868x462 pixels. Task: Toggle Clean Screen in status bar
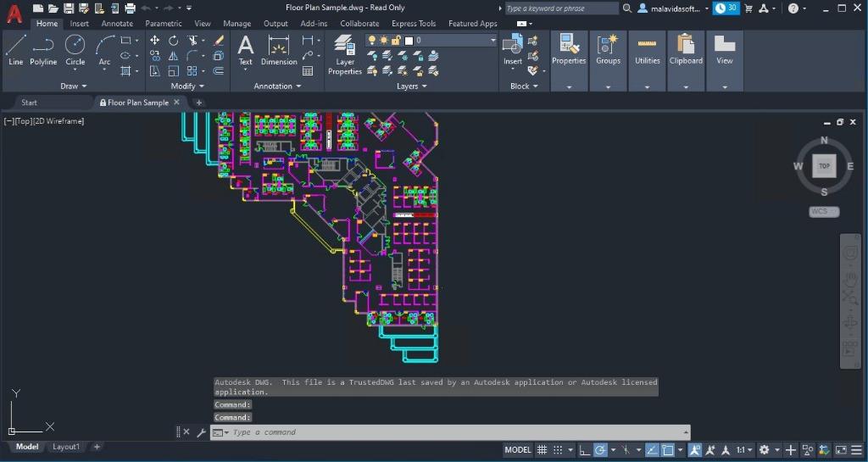[841, 450]
